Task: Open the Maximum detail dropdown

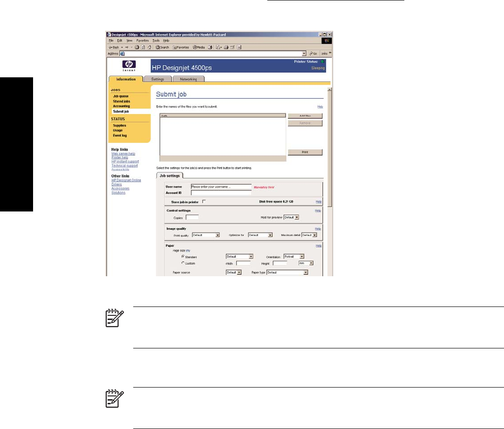Action: [x=309, y=235]
